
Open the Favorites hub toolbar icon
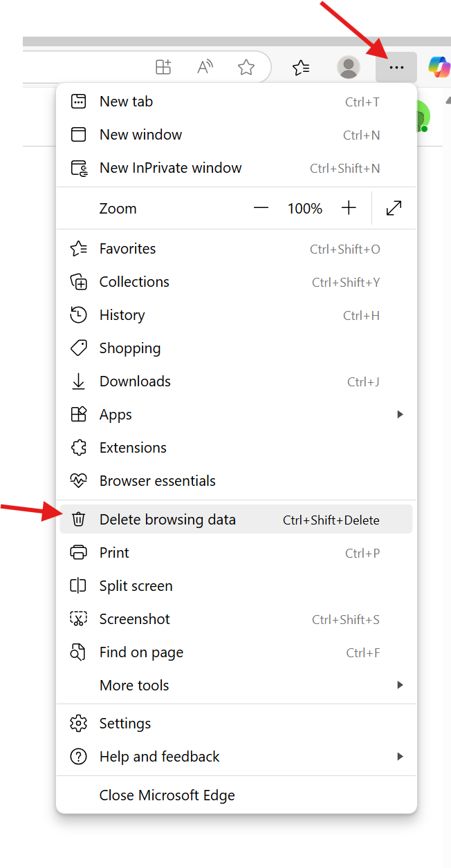coord(301,67)
